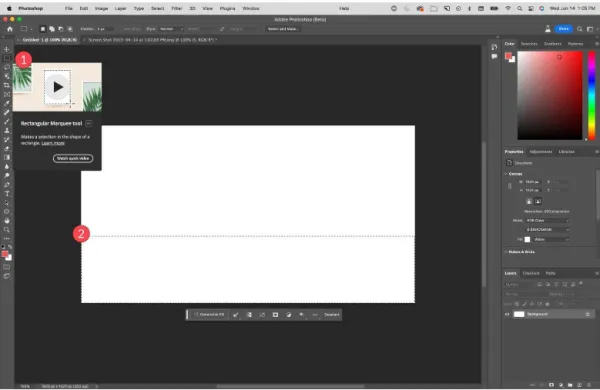
Task: Choose landscape canvas orientation
Action: tap(538, 201)
